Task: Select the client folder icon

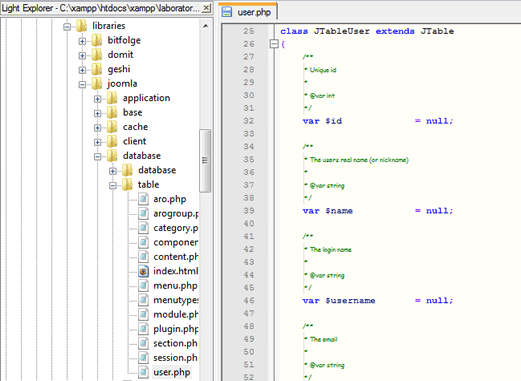Action: pos(112,141)
